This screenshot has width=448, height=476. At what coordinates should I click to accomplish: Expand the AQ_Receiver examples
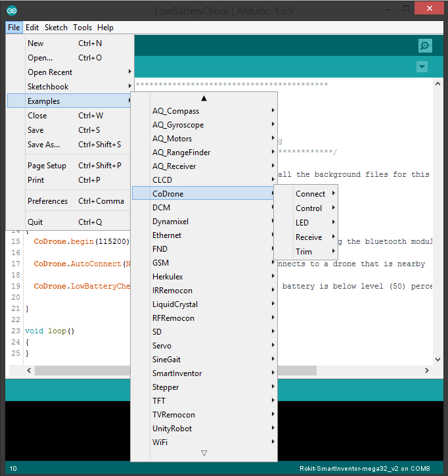tap(204, 166)
